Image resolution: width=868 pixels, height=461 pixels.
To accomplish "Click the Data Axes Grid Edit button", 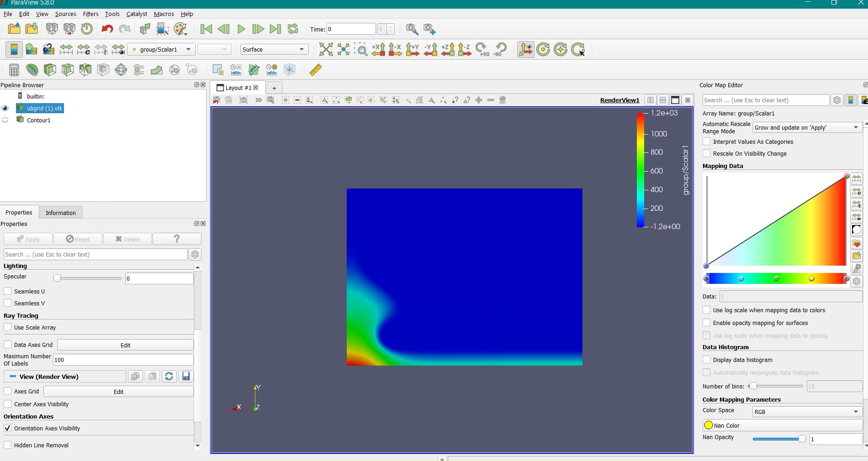I will click(125, 345).
